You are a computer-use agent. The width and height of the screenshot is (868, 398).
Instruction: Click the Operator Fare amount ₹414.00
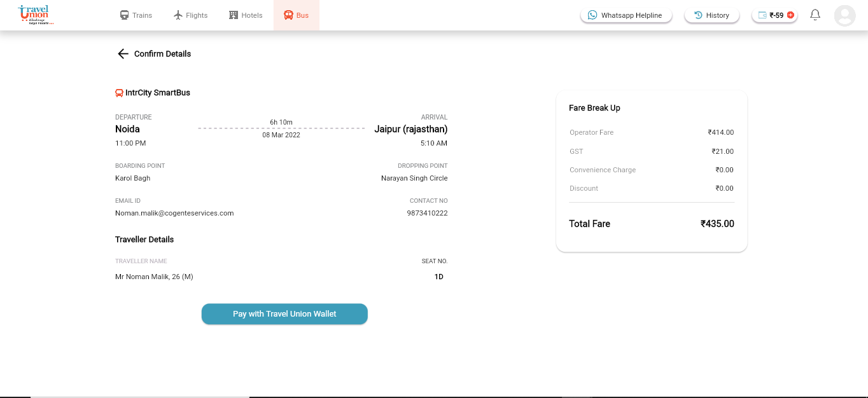point(721,133)
